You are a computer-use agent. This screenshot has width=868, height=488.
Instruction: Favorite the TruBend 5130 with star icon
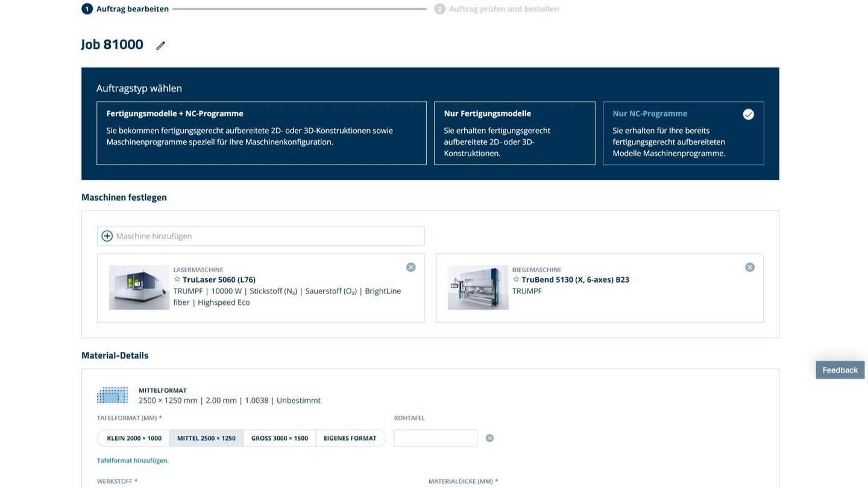(516, 280)
